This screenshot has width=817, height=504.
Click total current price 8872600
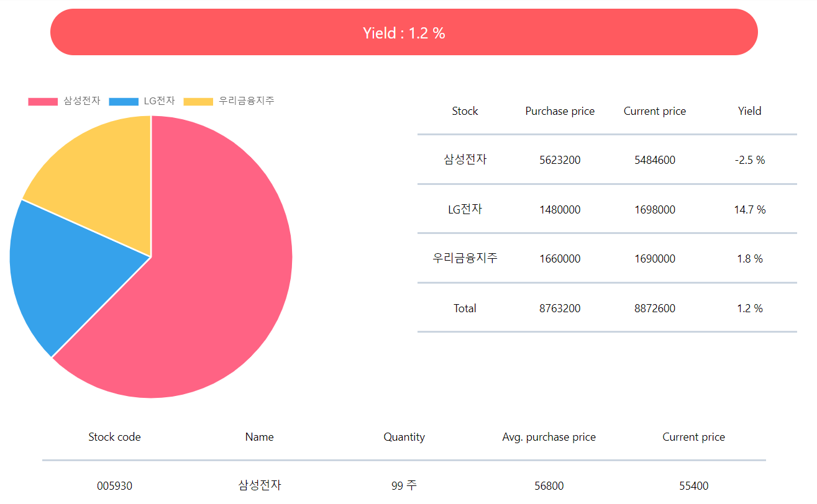tap(655, 308)
